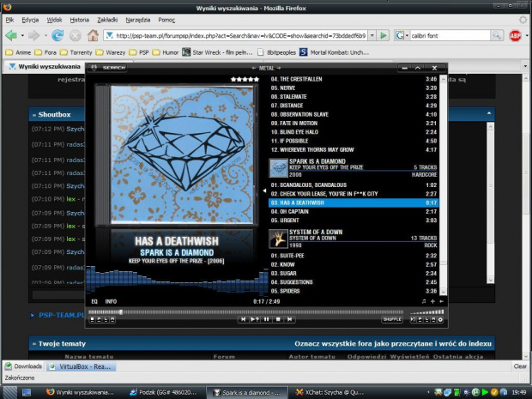Viewport: 532px width, 399px height.
Task: Open the PSP bookmark folder
Action: coord(139,52)
